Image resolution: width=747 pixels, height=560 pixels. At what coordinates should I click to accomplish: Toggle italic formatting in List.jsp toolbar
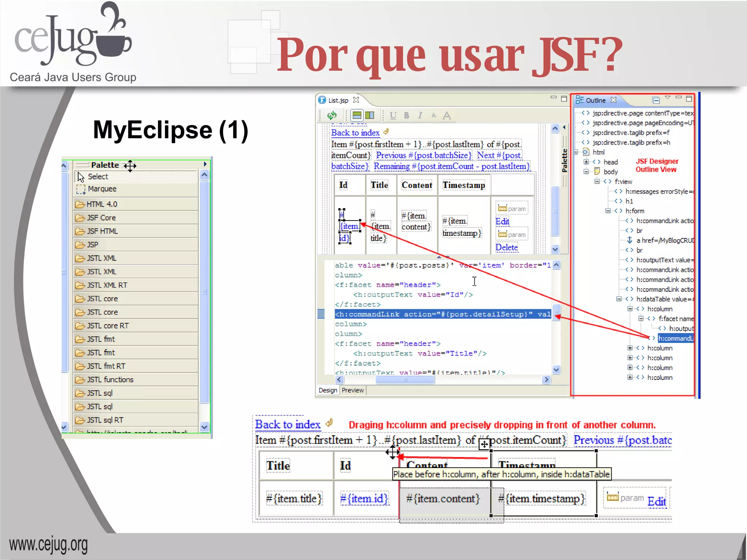[x=420, y=116]
